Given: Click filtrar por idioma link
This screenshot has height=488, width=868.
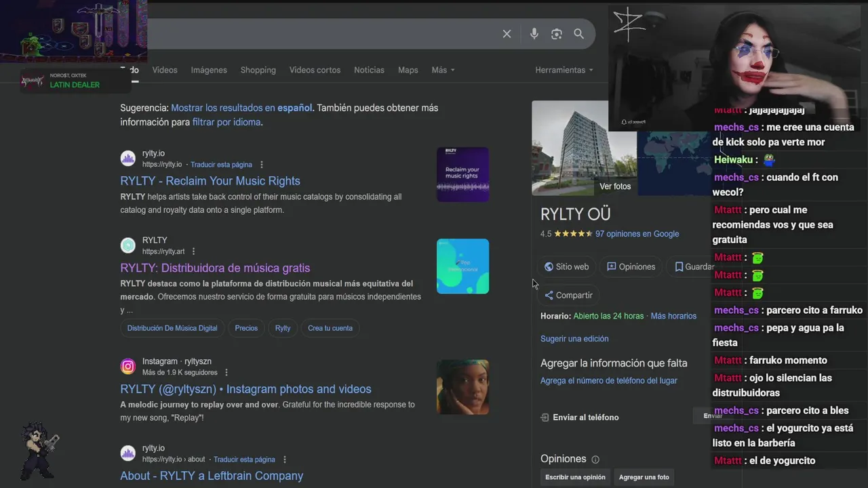Looking at the screenshot, I should tap(226, 123).
